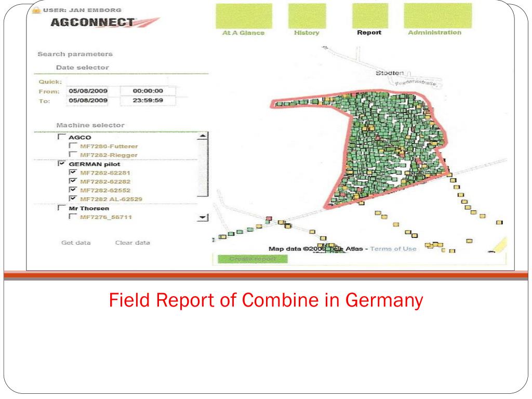The height and width of the screenshot is (399, 532).
Task: Click the lock icon beside USER: JAN EMBORG
Action: tap(36, 10)
